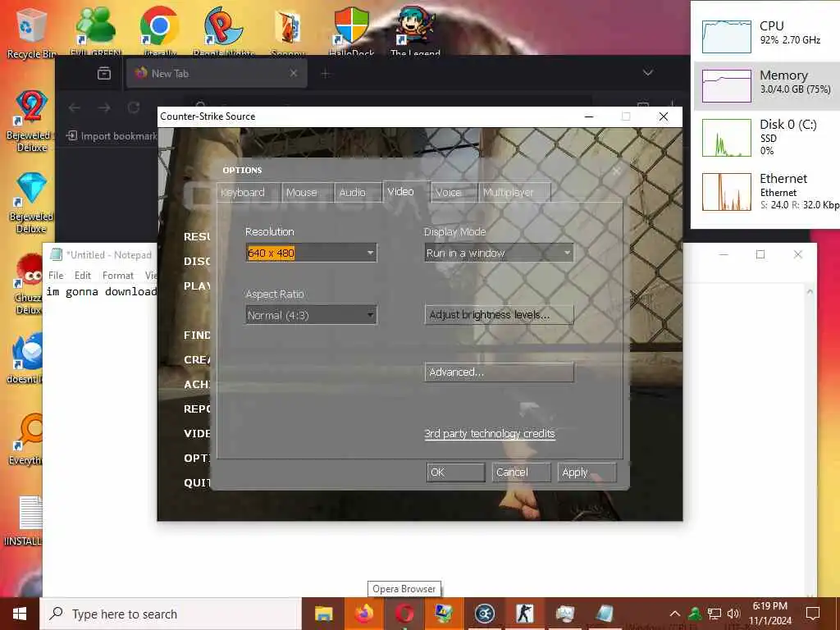
Task: Switch to the Multiplayer options tab
Action: (514, 192)
